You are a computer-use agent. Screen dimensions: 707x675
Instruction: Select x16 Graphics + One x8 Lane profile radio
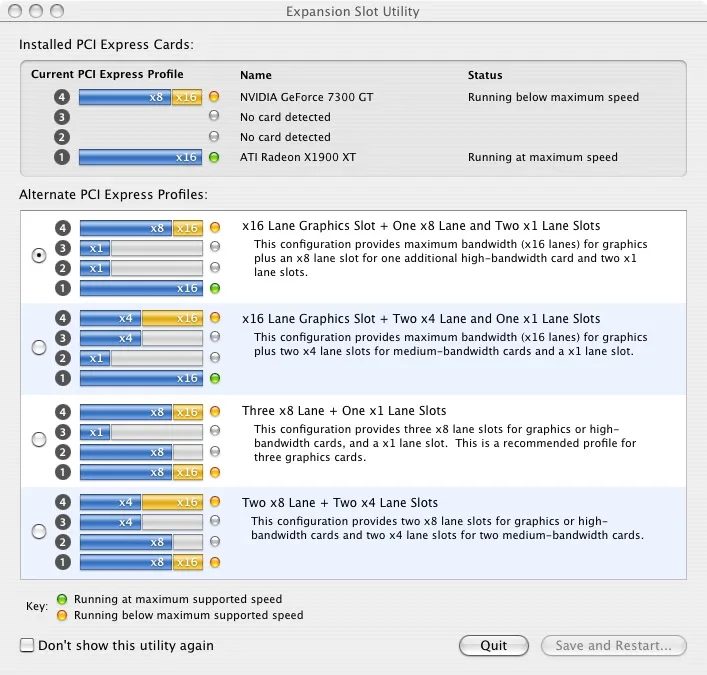(39, 255)
